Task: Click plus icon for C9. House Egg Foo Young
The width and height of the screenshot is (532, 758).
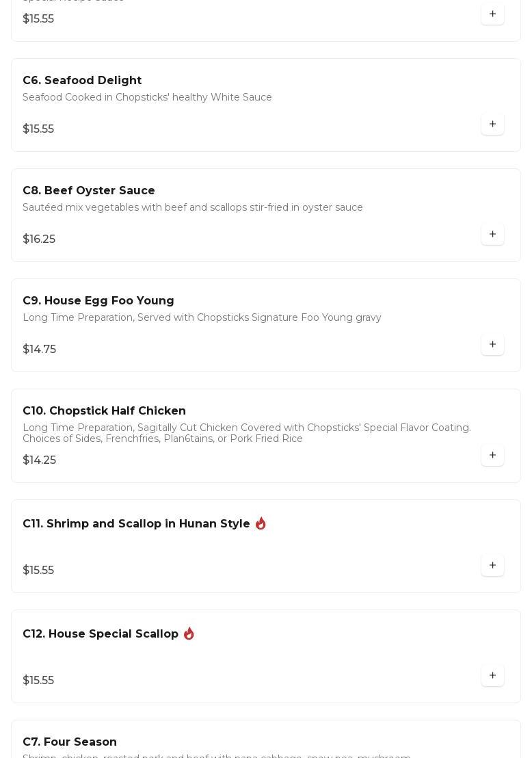Action: 492,344
